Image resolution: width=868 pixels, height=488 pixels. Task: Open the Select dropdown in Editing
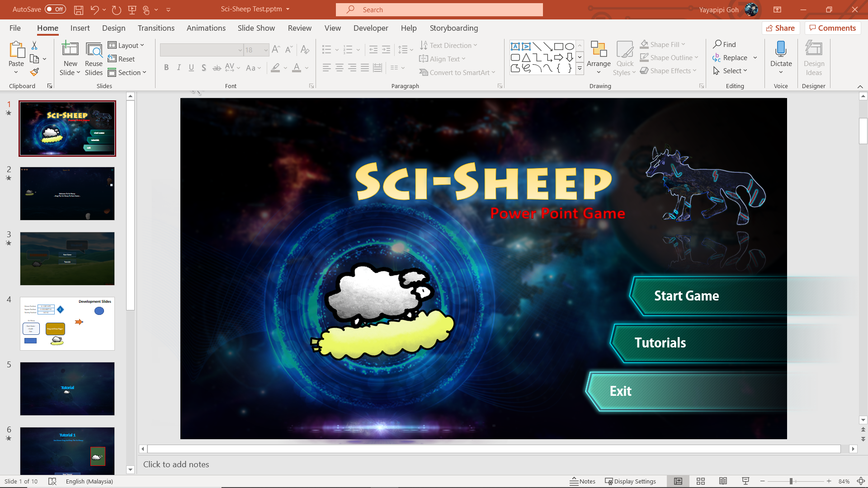[x=730, y=71]
